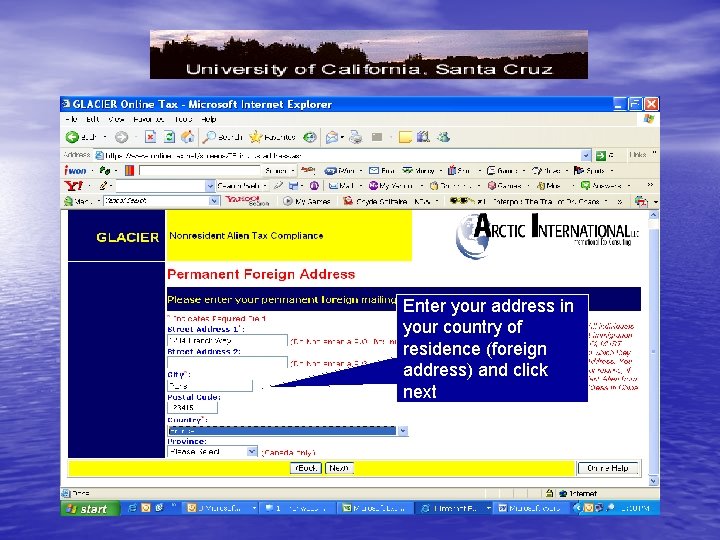Open the Back button history dropdown arrow
720x540 pixels.
coord(105,137)
